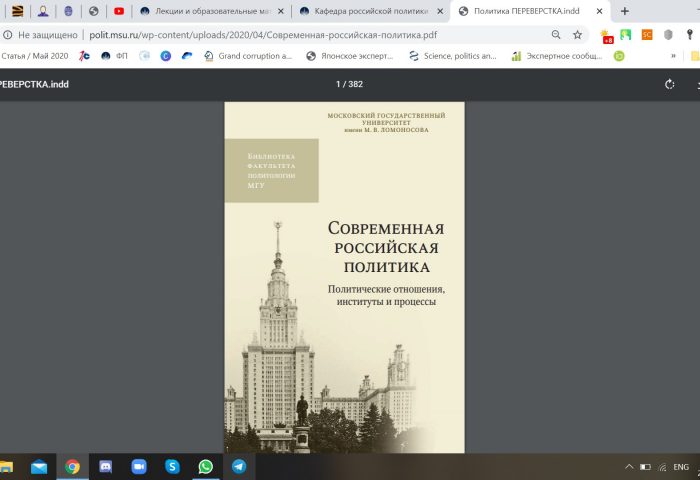Open Skype from the taskbar

click(172, 466)
